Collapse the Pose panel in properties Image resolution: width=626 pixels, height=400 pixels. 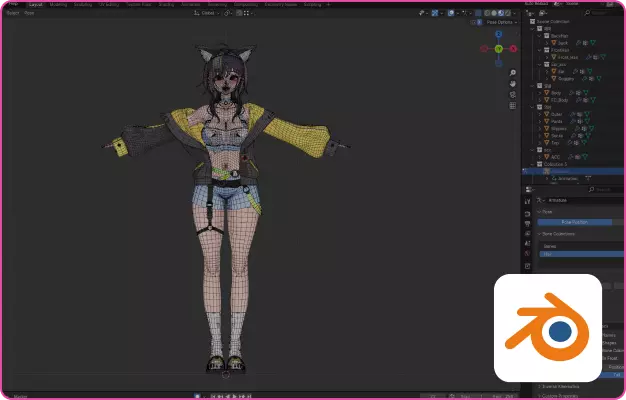click(x=540, y=212)
